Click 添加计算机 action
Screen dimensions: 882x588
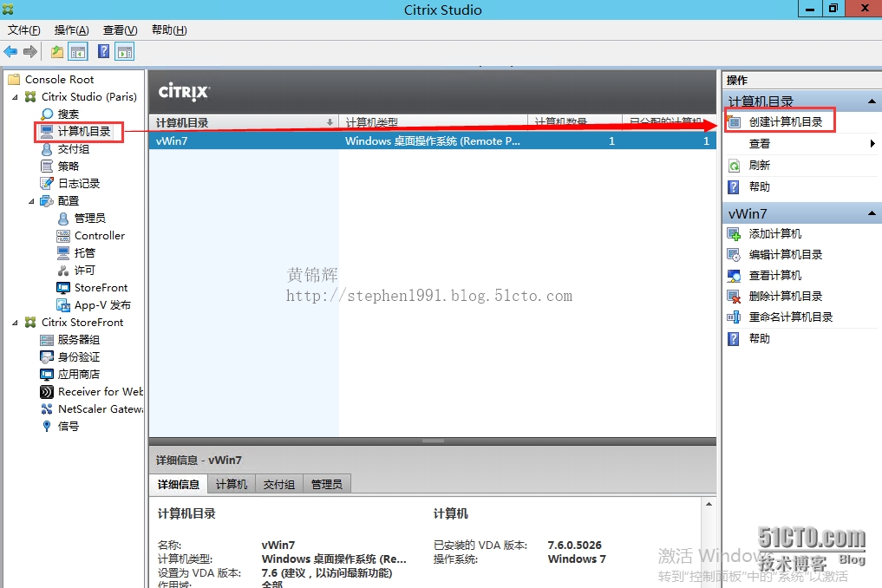click(775, 233)
